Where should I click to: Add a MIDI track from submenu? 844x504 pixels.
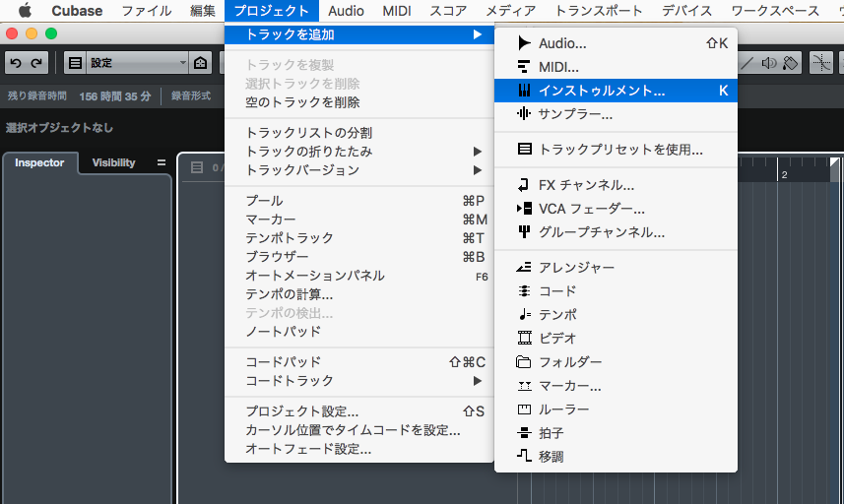point(616,67)
